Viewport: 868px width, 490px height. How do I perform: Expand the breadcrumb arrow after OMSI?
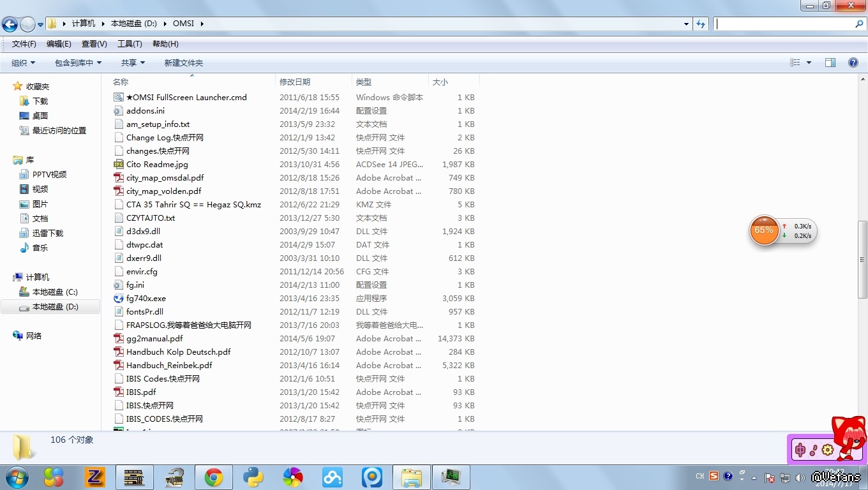coord(202,24)
